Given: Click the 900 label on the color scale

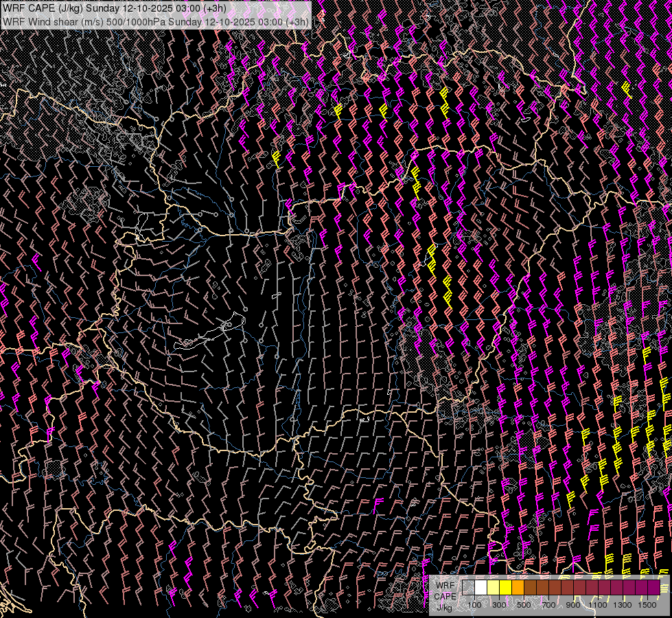Looking at the screenshot, I should point(573,605).
